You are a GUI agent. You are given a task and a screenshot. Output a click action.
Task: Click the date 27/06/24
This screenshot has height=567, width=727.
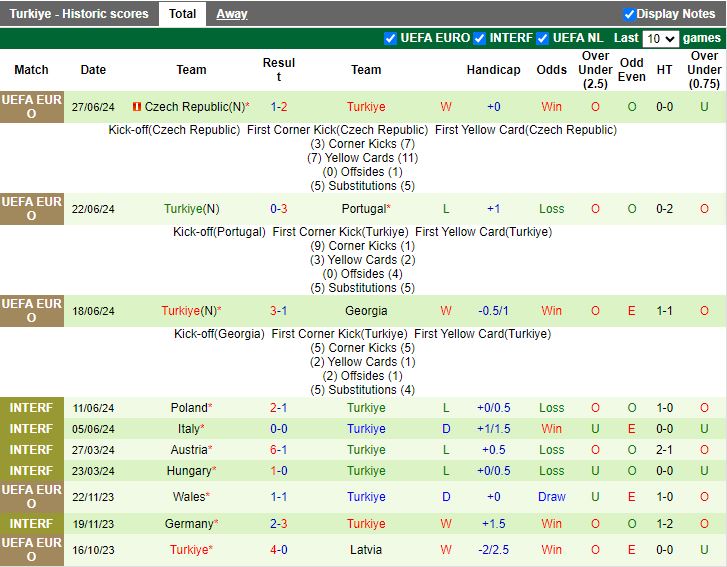pyautogui.click(x=93, y=107)
